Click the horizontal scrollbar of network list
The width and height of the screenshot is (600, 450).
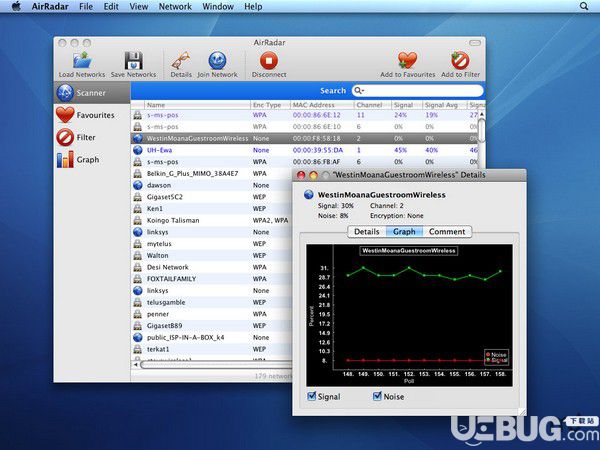click(216, 365)
